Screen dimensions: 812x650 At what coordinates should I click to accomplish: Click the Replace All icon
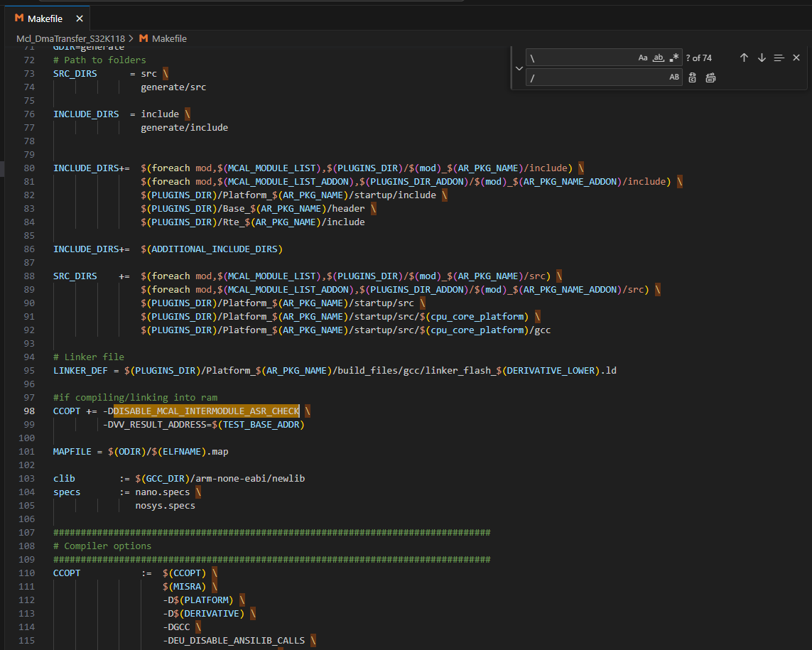[710, 77]
